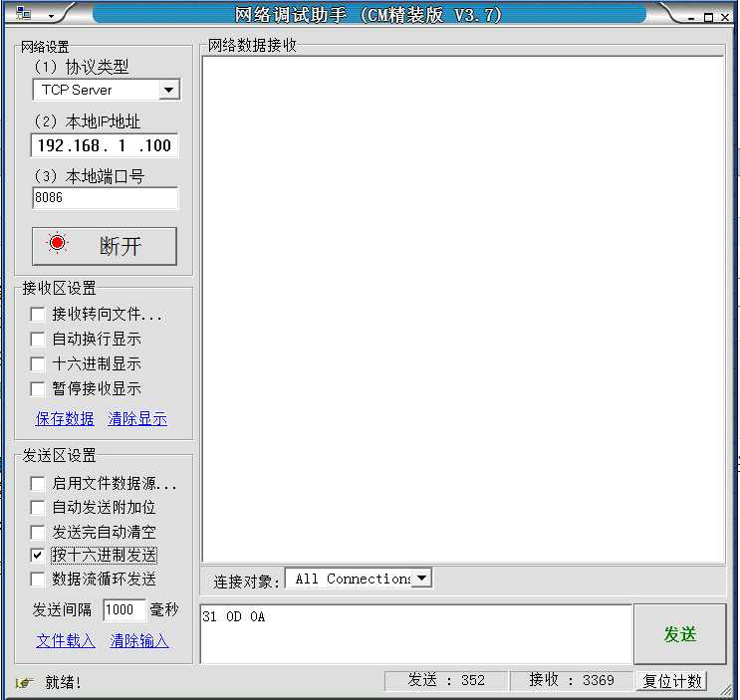Screen dimensions: 740x700
Task: Close the network debug assistant window
Action: (x=725, y=18)
